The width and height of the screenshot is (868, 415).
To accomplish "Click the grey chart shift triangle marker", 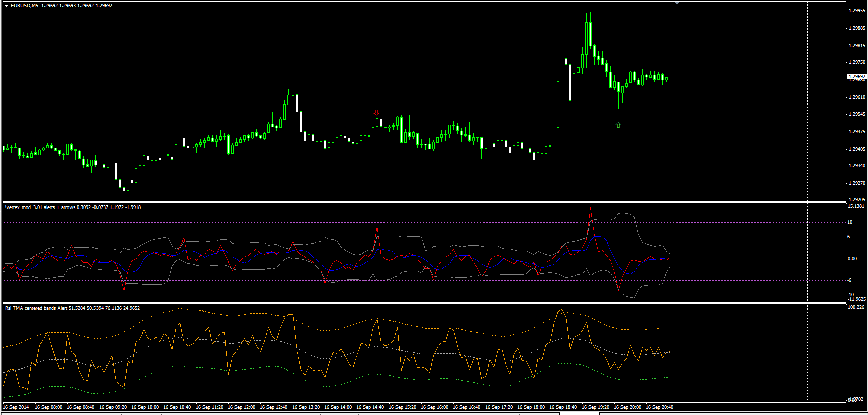I will tap(677, 3).
